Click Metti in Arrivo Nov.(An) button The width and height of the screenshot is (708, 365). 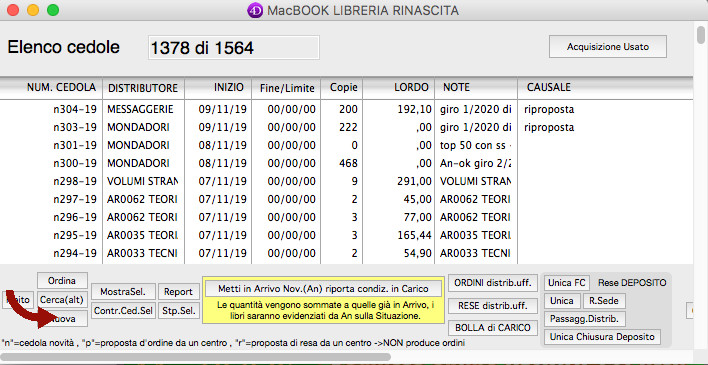point(323,289)
